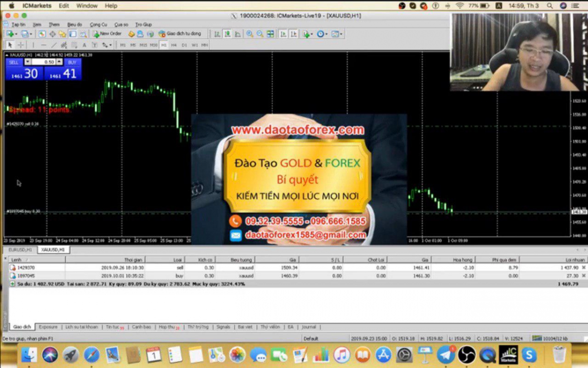Select the text label A tool
The image size is (588, 368).
(84, 45)
